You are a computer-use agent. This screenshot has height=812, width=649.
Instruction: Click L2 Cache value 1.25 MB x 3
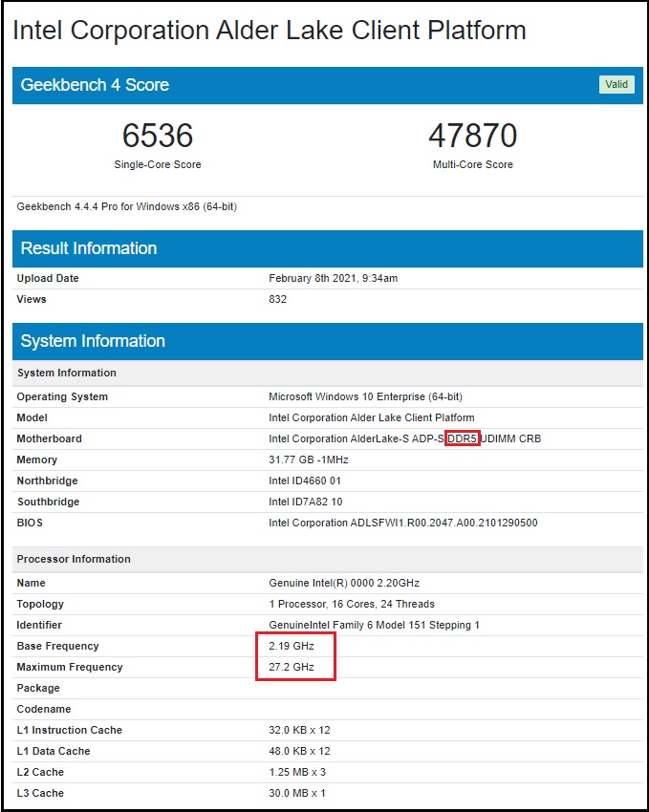297,772
